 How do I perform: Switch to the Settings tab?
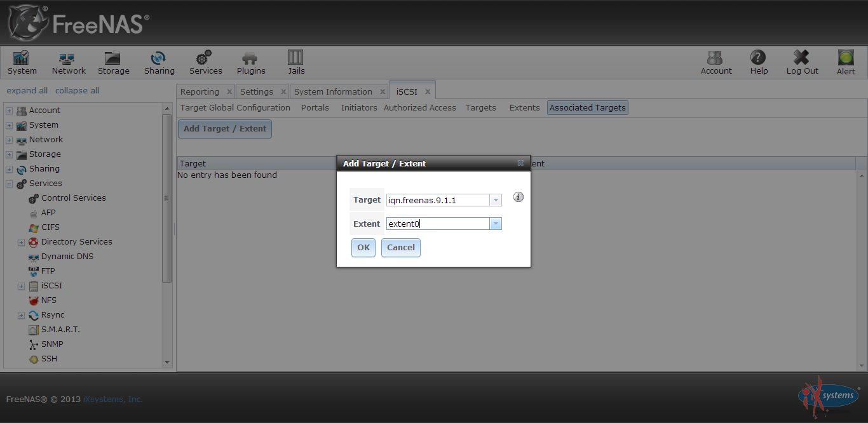[257, 92]
